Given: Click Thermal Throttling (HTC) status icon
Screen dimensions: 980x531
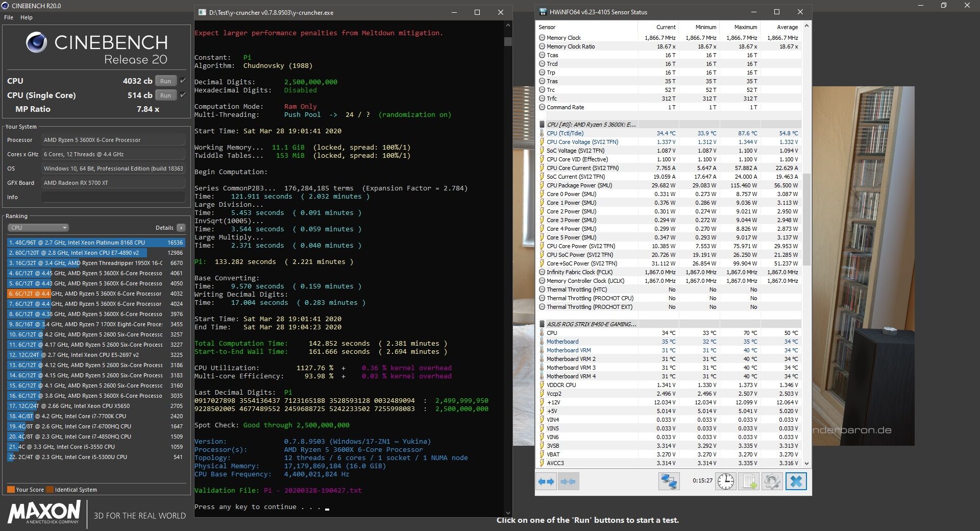Looking at the screenshot, I should pyautogui.click(x=542, y=289).
